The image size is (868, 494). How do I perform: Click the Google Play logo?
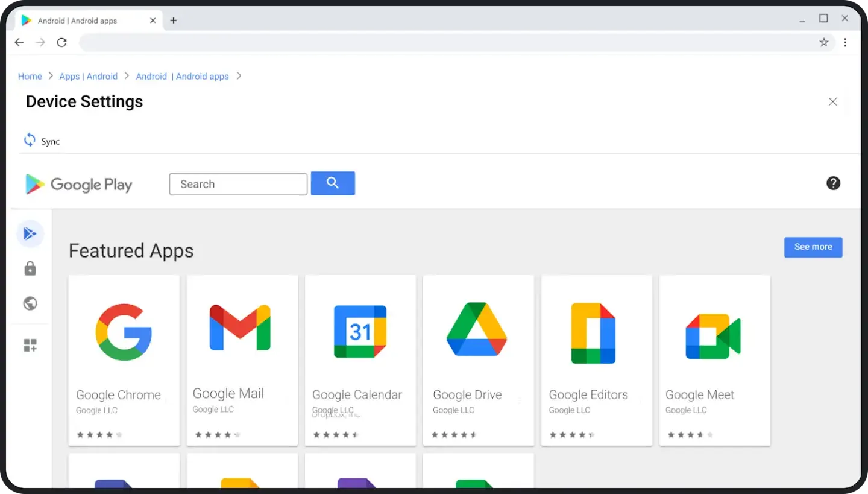78,185
